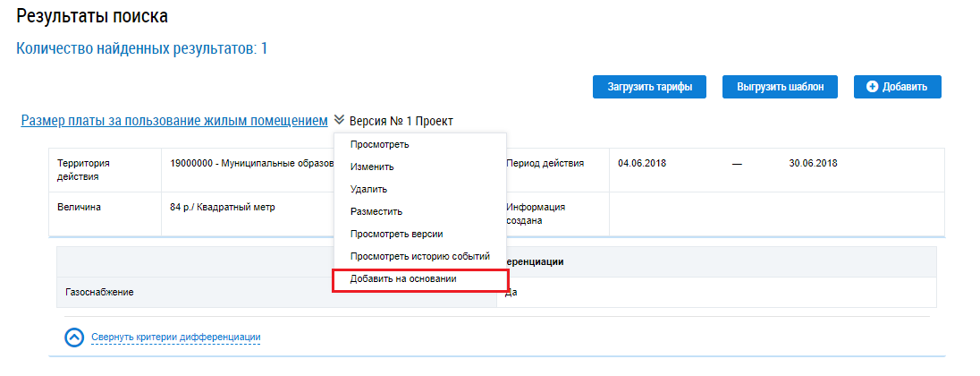
Task: Click the circled up-arrow collapse icon
Action: [x=75, y=337]
